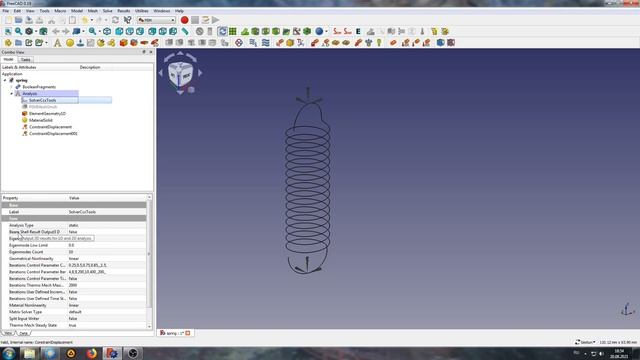Open the workbench selector dropdown
640x360 pixels.
click(156, 20)
